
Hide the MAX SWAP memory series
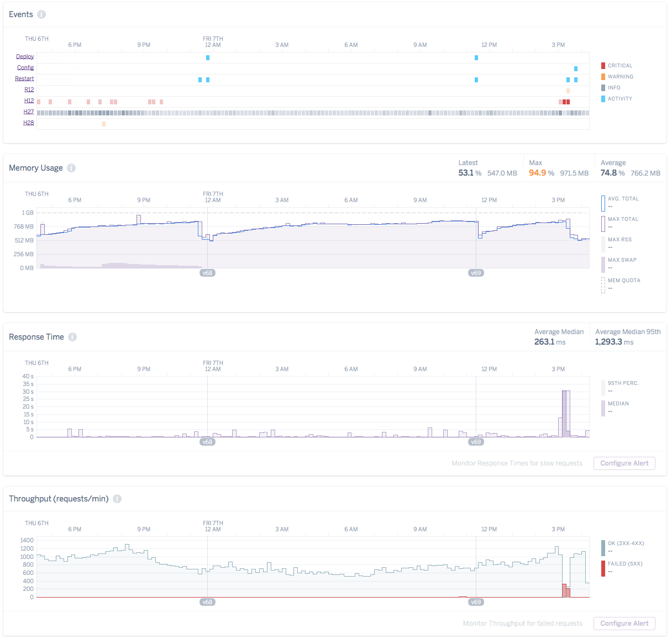622,260
